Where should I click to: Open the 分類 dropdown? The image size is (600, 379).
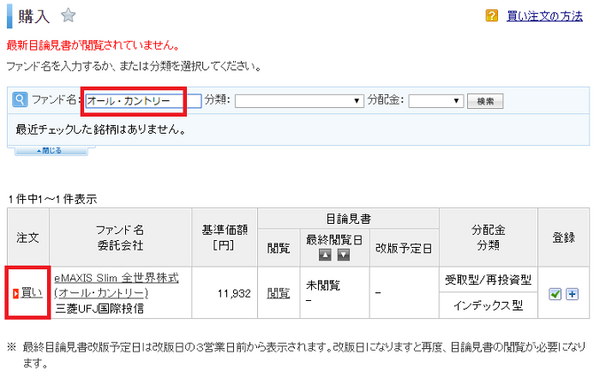point(299,101)
